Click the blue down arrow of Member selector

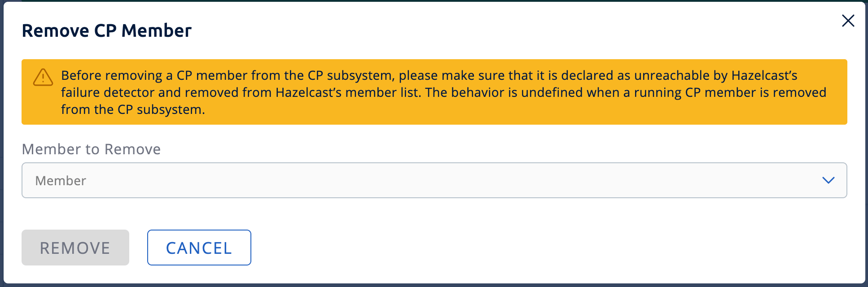click(829, 180)
